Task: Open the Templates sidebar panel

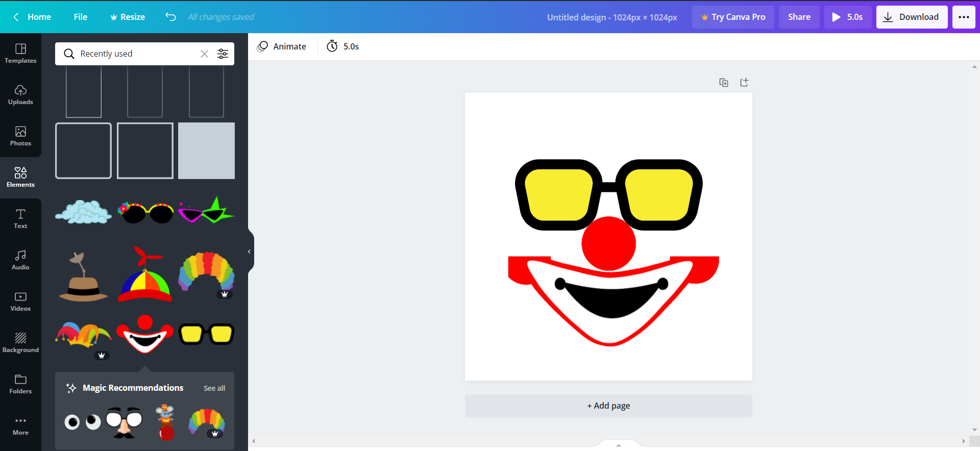Action: coord(20,54)
